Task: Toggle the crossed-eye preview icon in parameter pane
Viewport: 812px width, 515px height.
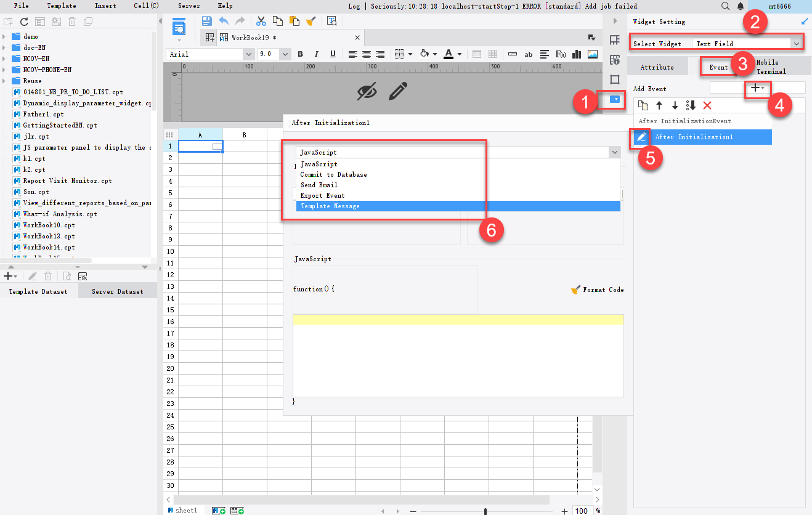Action: 367,91
